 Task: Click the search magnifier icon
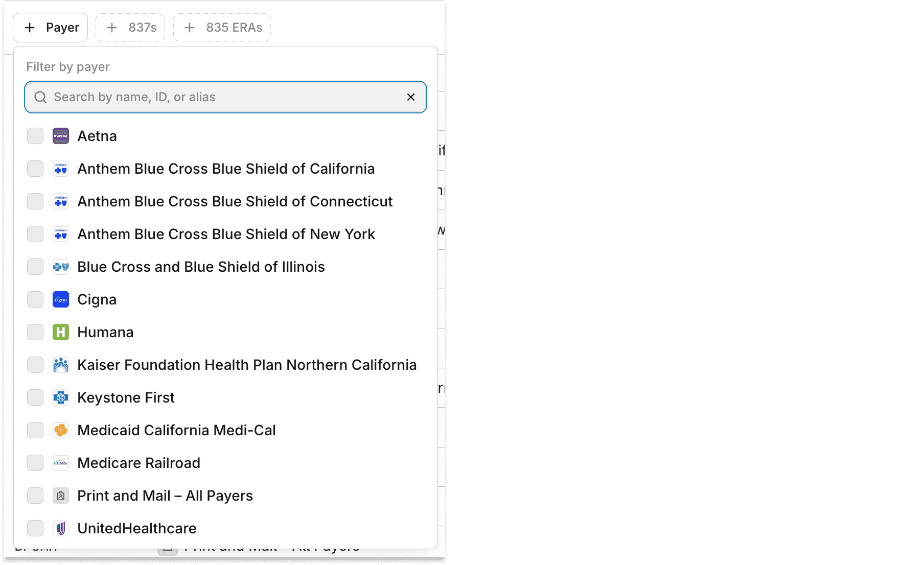[x=40, y=97]
